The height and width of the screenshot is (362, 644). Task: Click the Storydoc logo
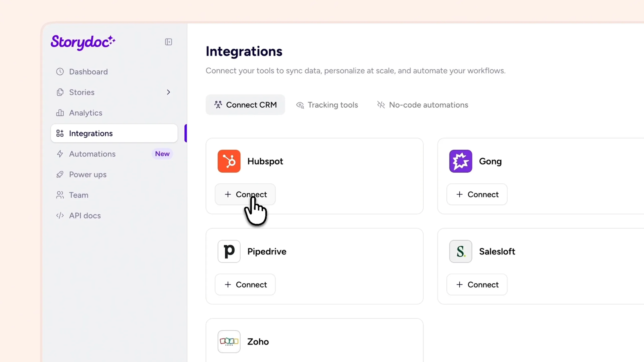[83, 42]
